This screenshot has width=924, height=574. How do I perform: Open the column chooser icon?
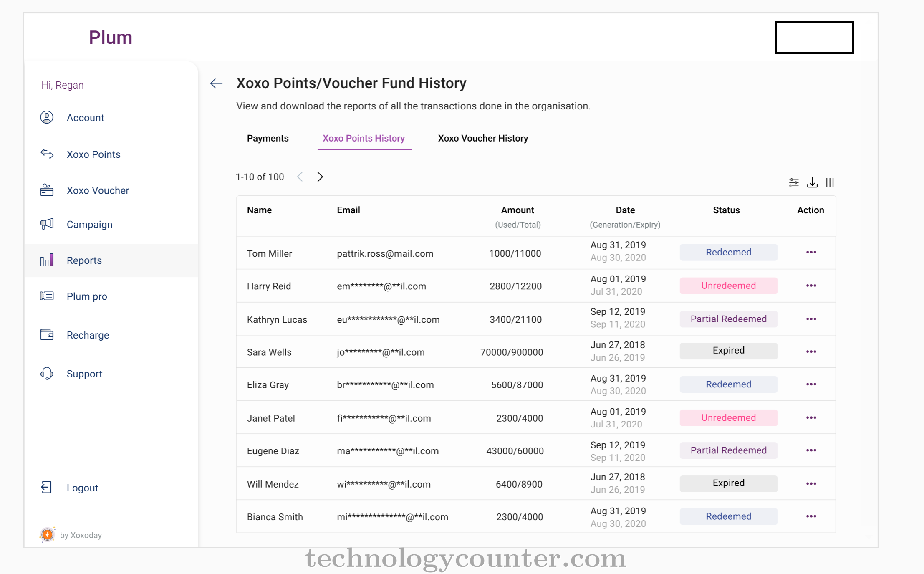coord(830,182)
